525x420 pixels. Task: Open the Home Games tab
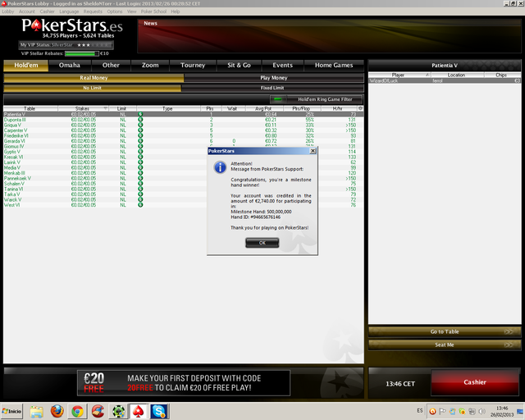point(334,66)
